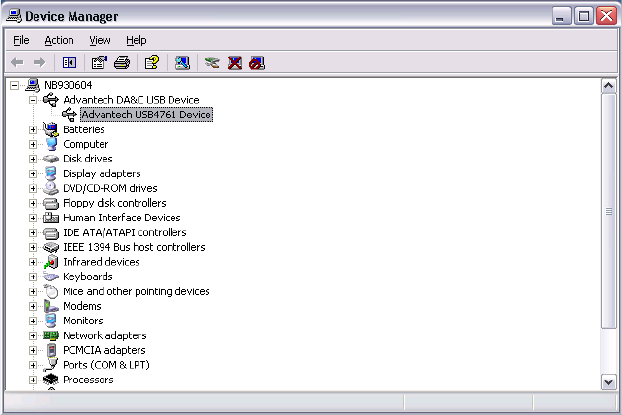Screen dimensions: 622x415
Task: Click the Uninstall device toolbar icon
Action: tap(235, 62)
